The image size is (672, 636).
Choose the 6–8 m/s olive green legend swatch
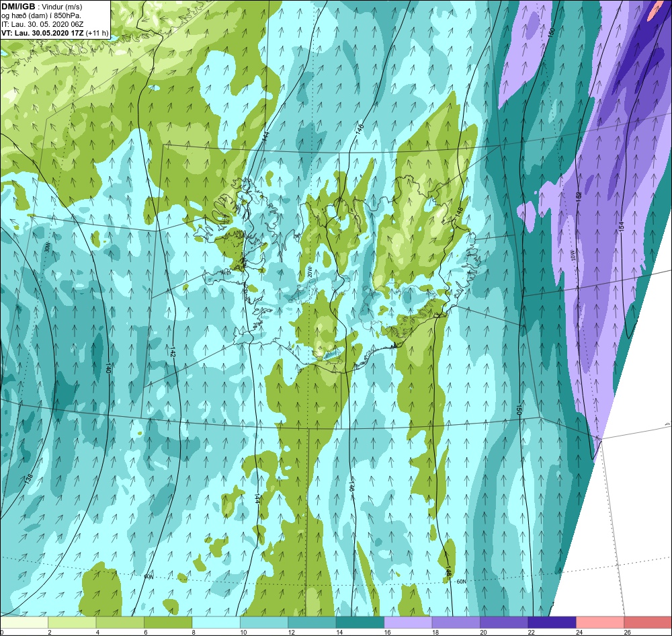[x=168, y=622]
